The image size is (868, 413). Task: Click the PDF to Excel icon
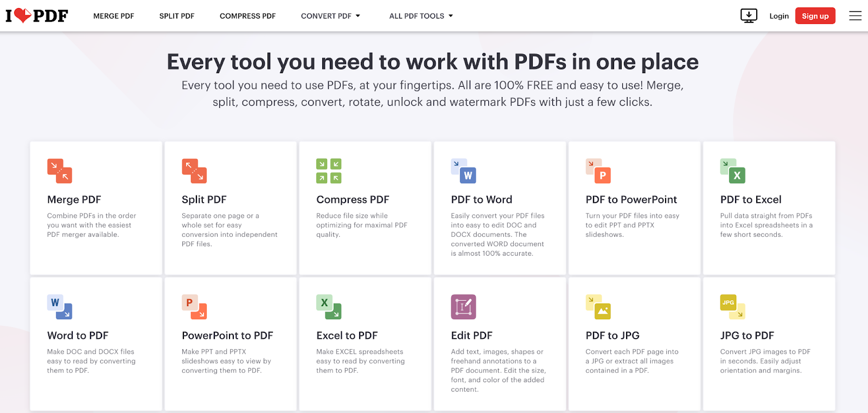(733, 171)
